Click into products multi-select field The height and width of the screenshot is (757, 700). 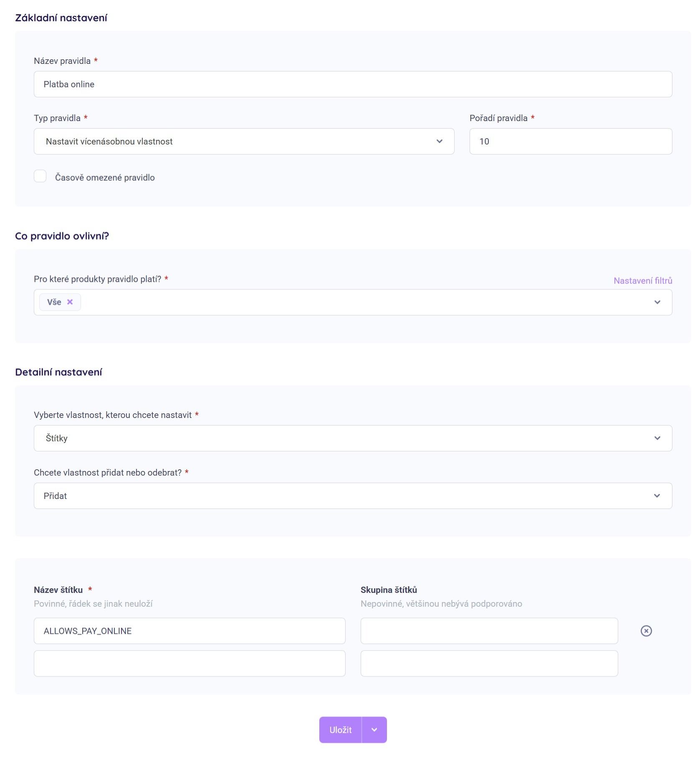click(353, 302)
